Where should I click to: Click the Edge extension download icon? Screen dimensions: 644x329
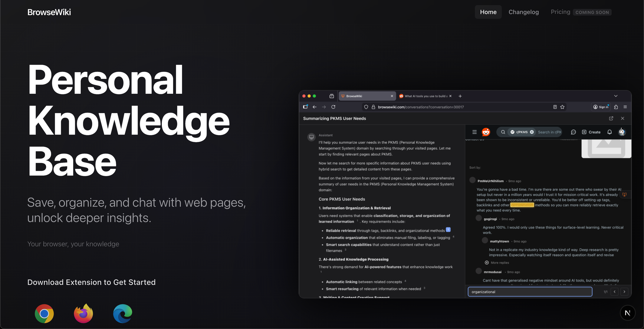point(122,313)
